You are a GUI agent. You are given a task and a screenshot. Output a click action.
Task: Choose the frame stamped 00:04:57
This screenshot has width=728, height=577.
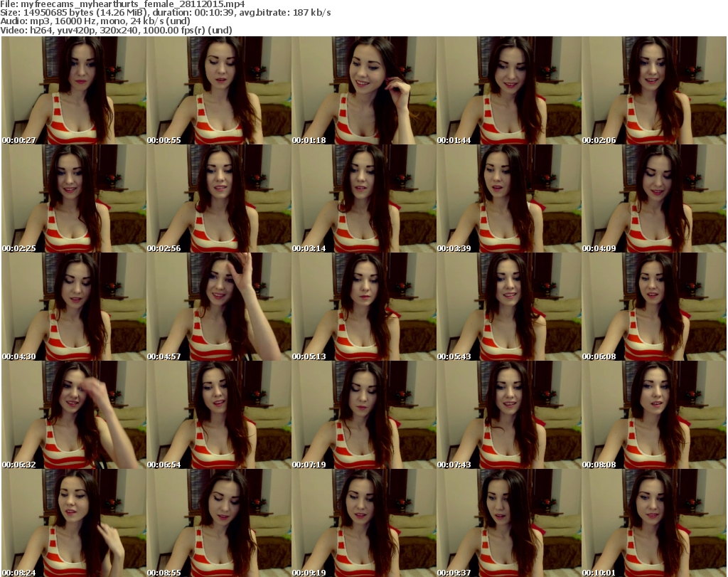click(x=219, y=307)
